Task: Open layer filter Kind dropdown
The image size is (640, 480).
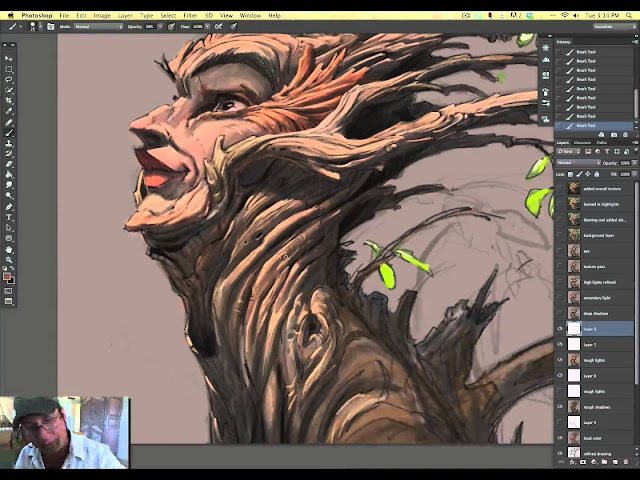Action: (568, 151)
